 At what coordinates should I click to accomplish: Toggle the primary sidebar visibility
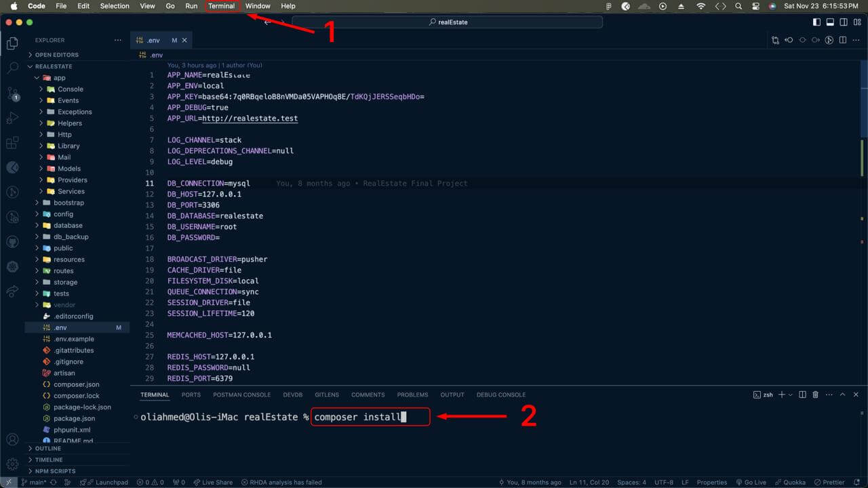coord(816,22)
